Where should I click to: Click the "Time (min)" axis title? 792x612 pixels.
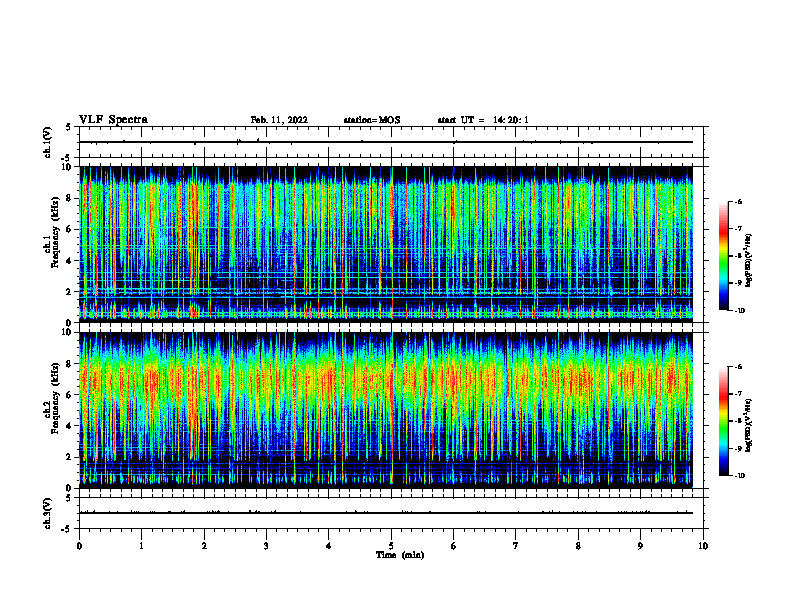pyautogui.click(x=400, y=555)
